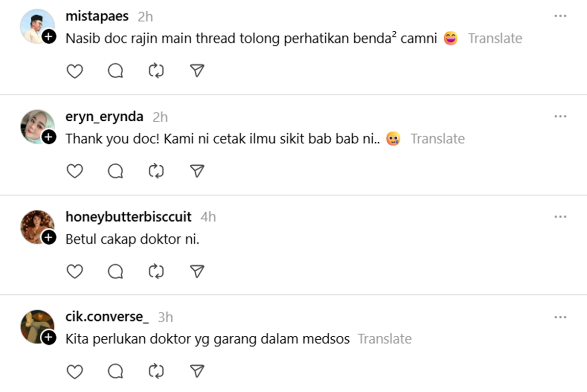This screenshot has width=587, height=392.
Task: Translate the comment by eryn_erynda
Action: pyautogui.click(x=437, y=139)
